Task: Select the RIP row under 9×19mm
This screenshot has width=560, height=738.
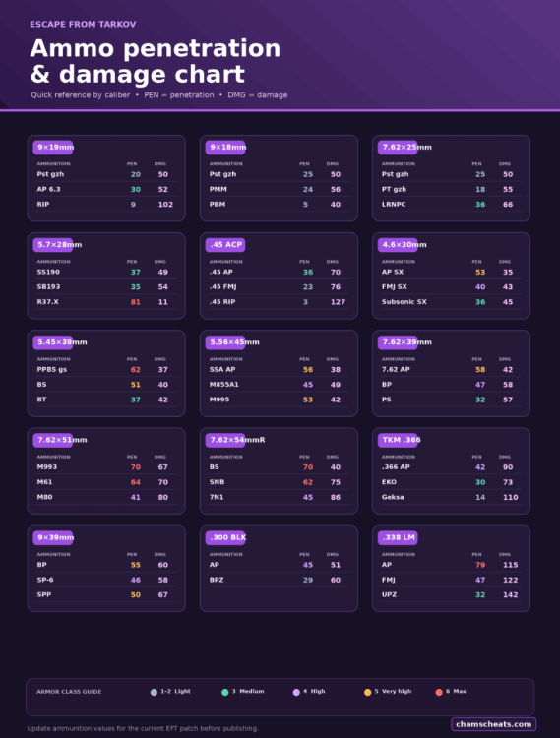Action: pyautogui.click(x=106, y=205)
